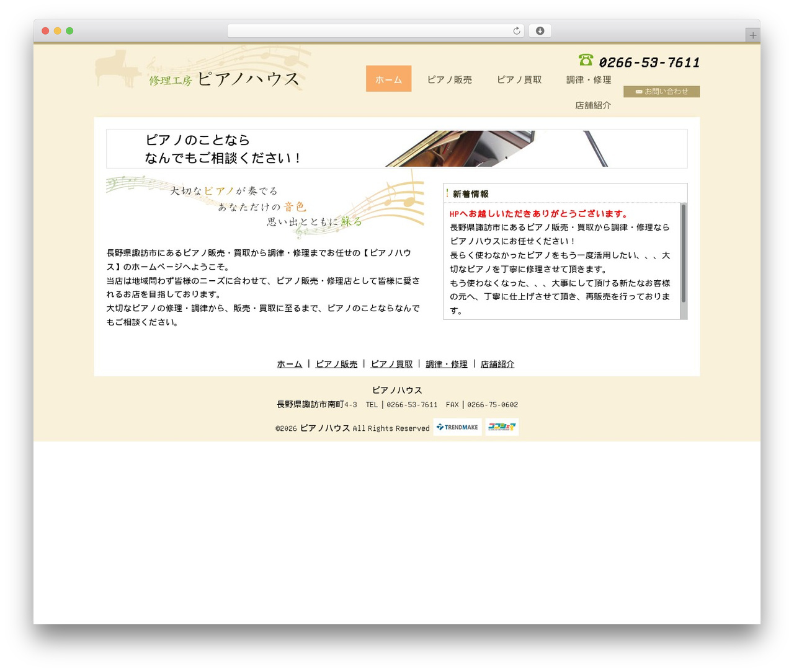Click the yellow minimize window button
Screen dimensions: 794x672
(x=57, y=31)
